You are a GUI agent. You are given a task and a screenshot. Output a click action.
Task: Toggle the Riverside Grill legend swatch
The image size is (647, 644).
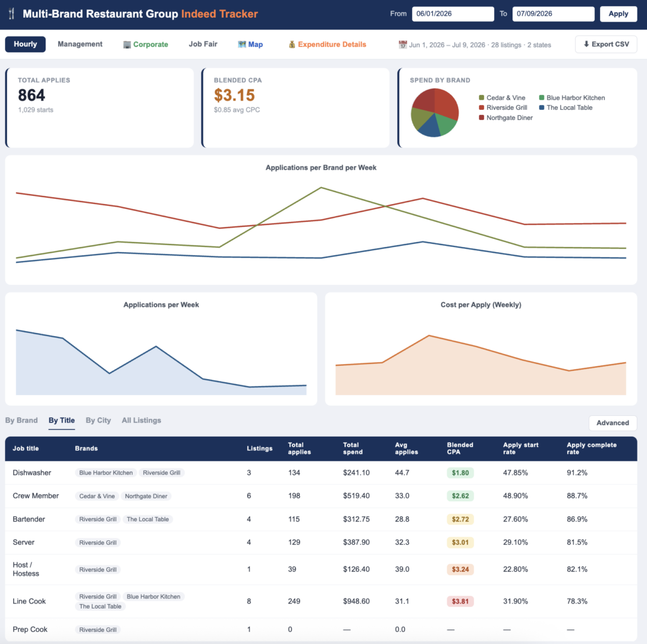[481, 107]
